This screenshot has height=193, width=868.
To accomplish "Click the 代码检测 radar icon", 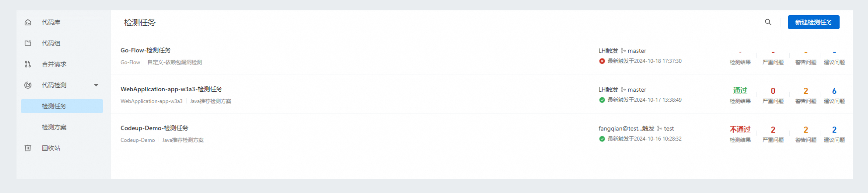I will (x=28, y=85).
